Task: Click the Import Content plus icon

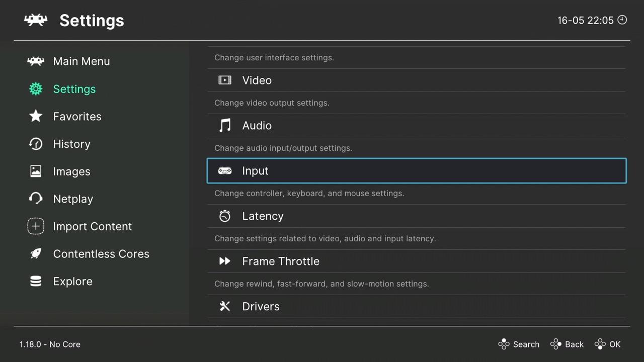Action: [36, 226]
